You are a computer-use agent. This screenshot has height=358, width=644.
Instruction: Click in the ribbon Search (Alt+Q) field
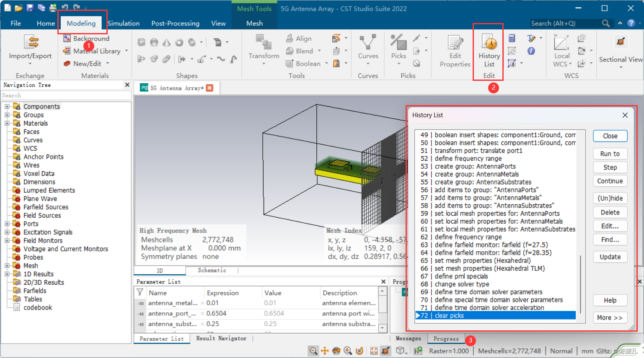click(x=565, y=23)
